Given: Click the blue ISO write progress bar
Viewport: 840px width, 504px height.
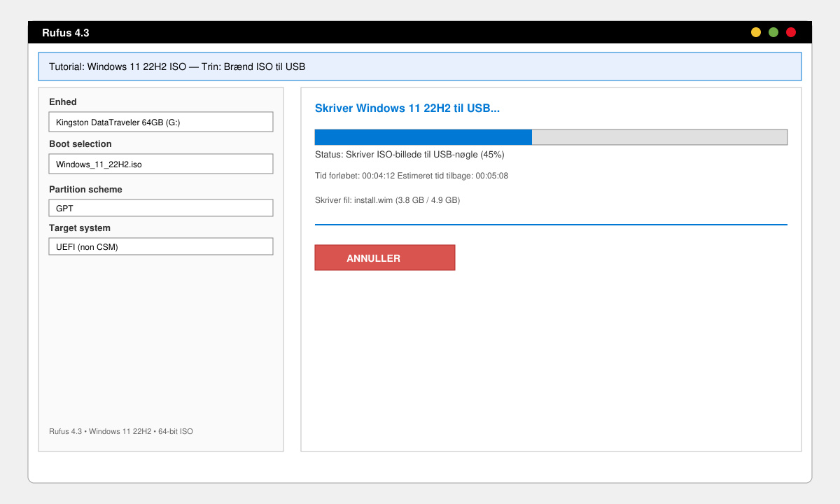Looking at the screenshot, I should coord(551,137).
